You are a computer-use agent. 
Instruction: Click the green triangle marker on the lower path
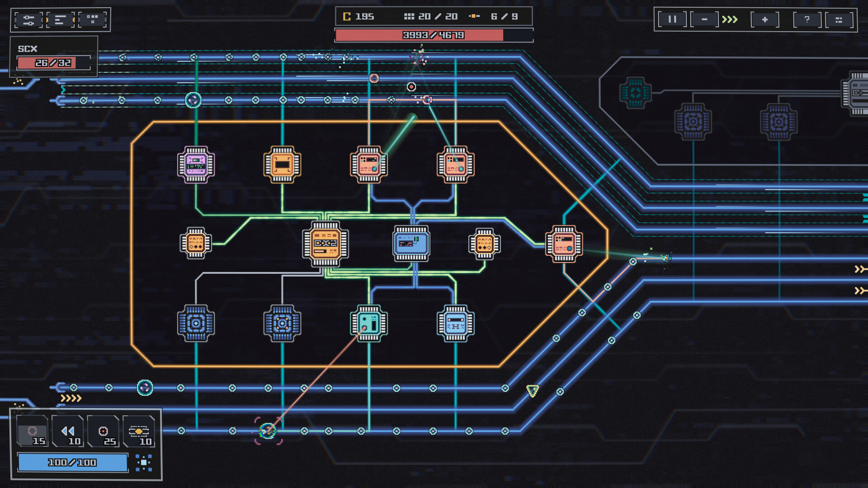533,390
